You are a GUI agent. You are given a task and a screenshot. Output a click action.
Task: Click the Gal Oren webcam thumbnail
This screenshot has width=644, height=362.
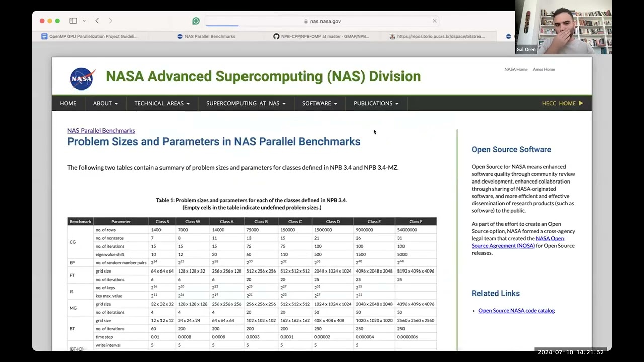coord(563,27)
